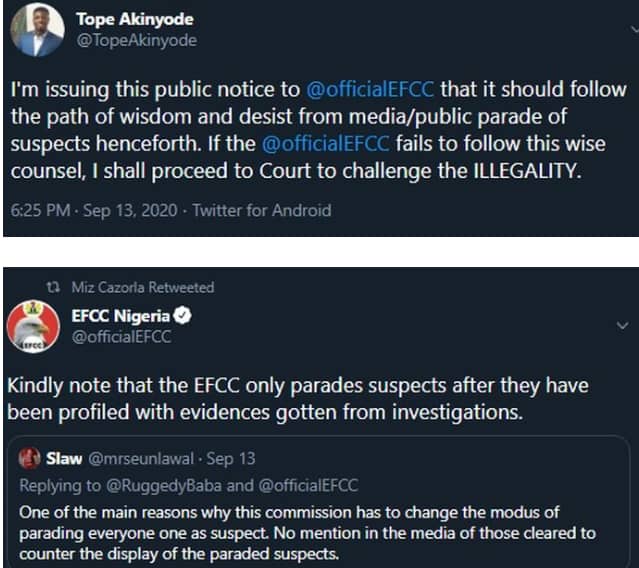
Task: Click the verified badge beside EFCC Nigeria
Action: [184, 317]
